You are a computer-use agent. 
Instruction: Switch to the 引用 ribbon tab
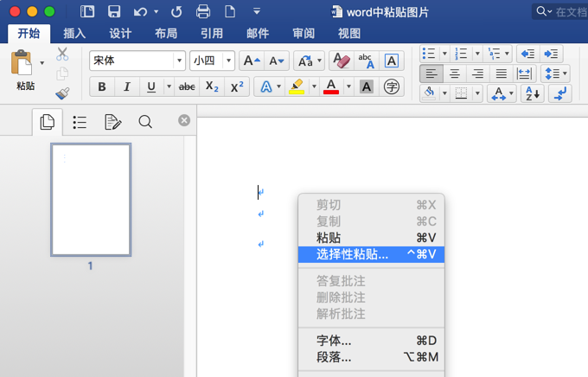[212, 34]
